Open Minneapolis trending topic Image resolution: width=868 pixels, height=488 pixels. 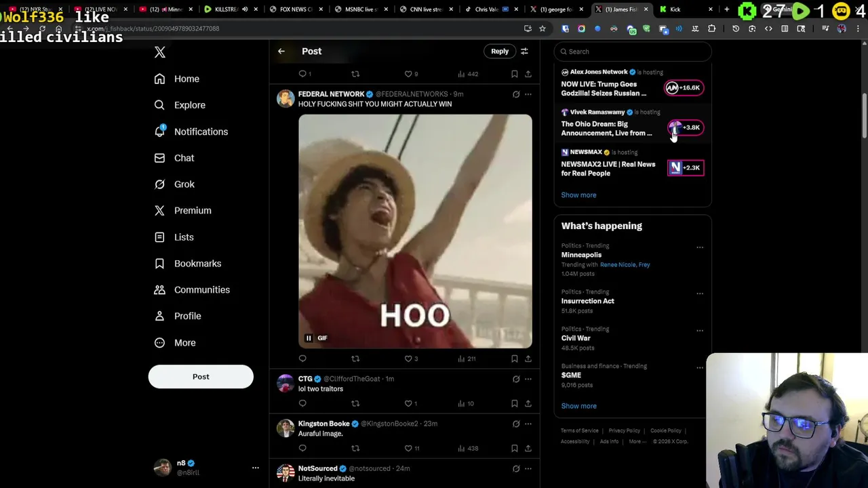point(581,255)
